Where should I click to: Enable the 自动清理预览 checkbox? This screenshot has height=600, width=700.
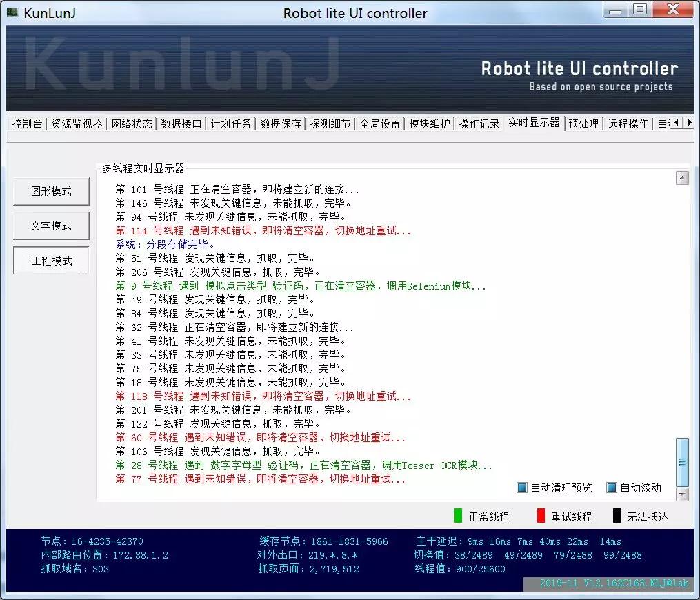point(522,487)
